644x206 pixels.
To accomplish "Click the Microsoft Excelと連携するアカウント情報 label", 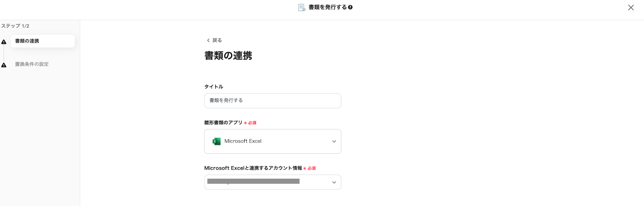I will click(x=253, y=168).
